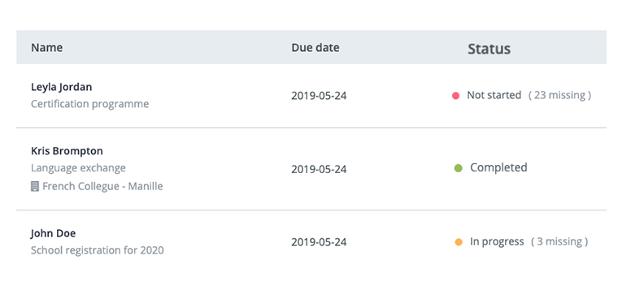Click the red Not started status dot
644x299 pixels.
[455, 96]
